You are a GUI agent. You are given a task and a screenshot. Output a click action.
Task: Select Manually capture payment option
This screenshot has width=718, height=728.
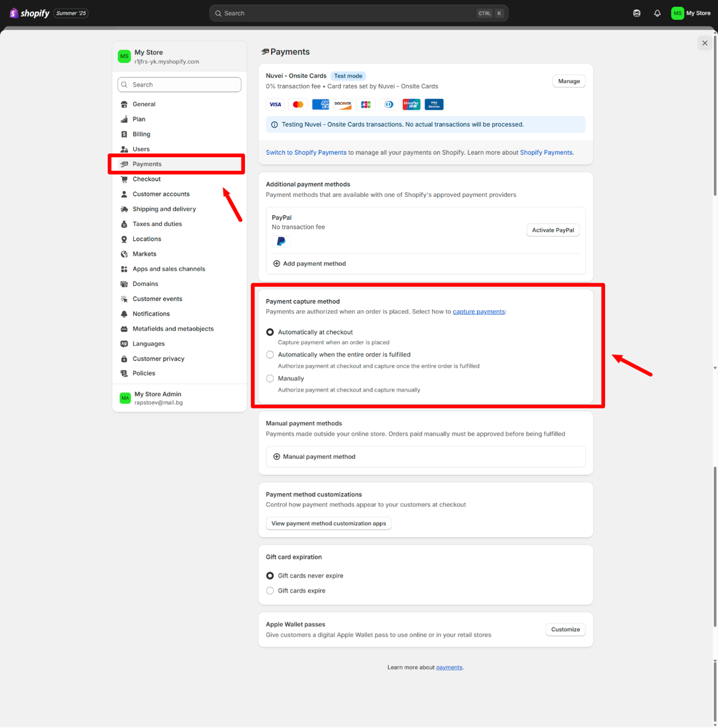270,379
